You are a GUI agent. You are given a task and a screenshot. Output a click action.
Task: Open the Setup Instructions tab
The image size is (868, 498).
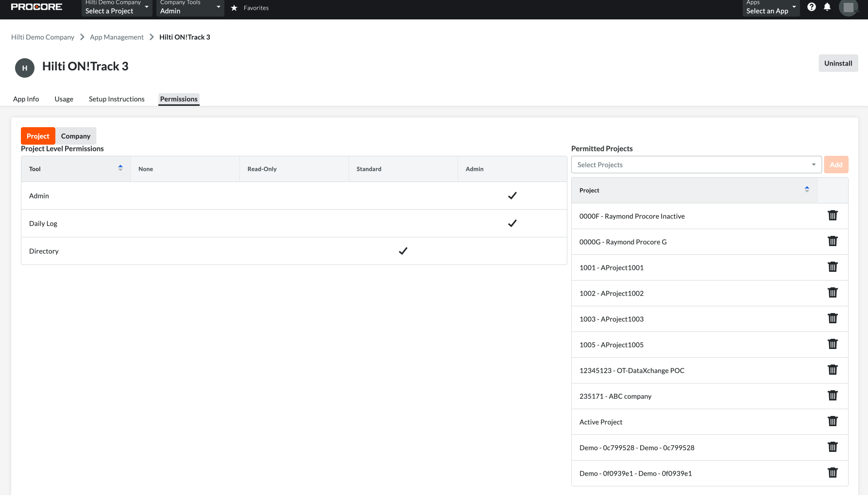117,99
